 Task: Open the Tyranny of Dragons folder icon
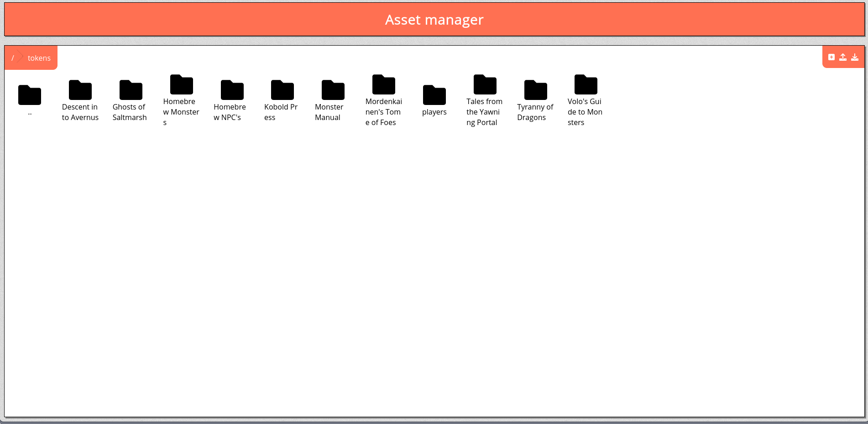click(x=536, y=89)
